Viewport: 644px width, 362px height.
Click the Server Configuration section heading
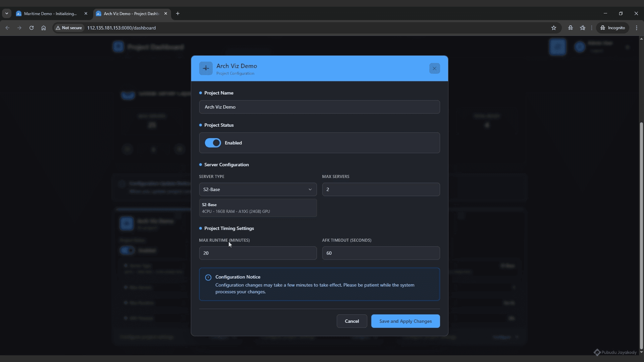226,165
